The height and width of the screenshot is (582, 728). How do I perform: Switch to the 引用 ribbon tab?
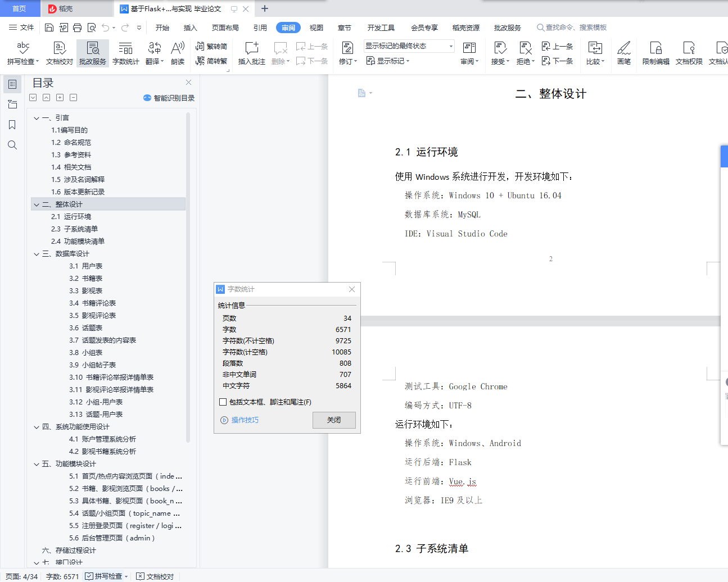[x=260, y=28]
